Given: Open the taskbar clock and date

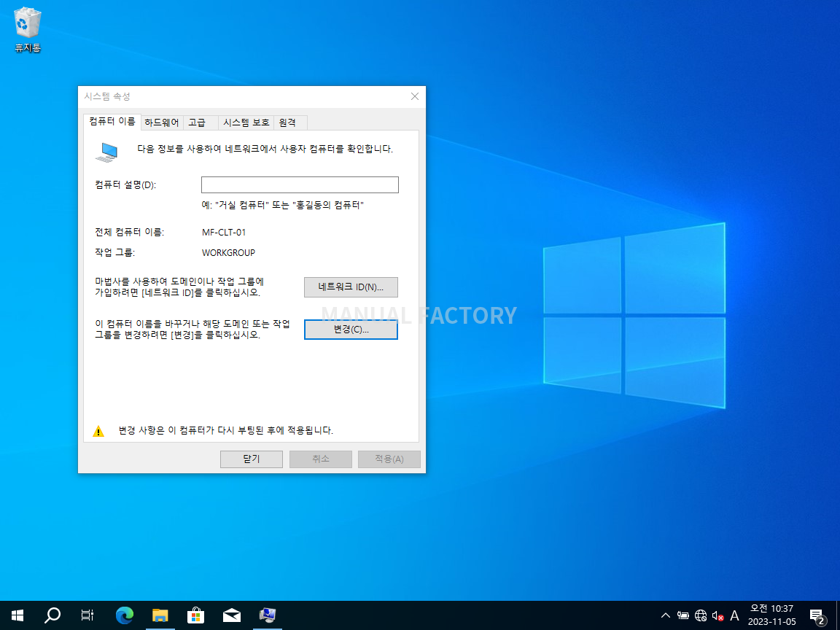Looking at the screenshot, I should pyautogui.click(x=772, y=615).
